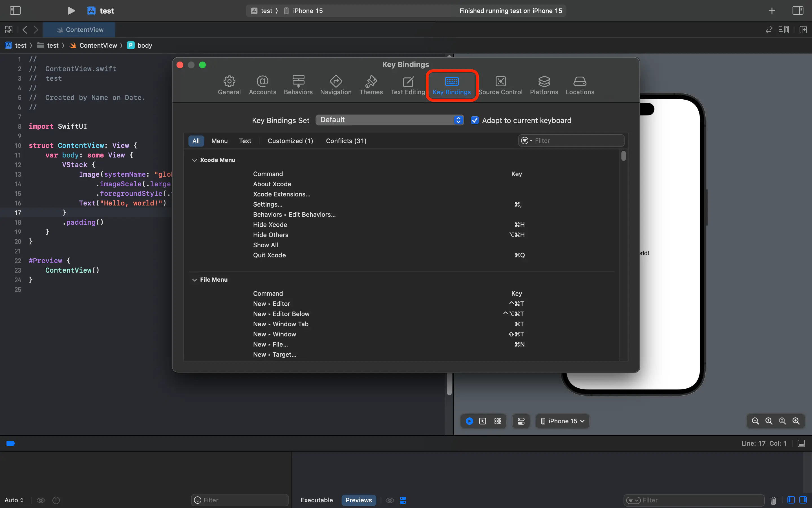Select the Menu filter tab
The width and height of the screenshot is (812, 508).
click(219, 141)
